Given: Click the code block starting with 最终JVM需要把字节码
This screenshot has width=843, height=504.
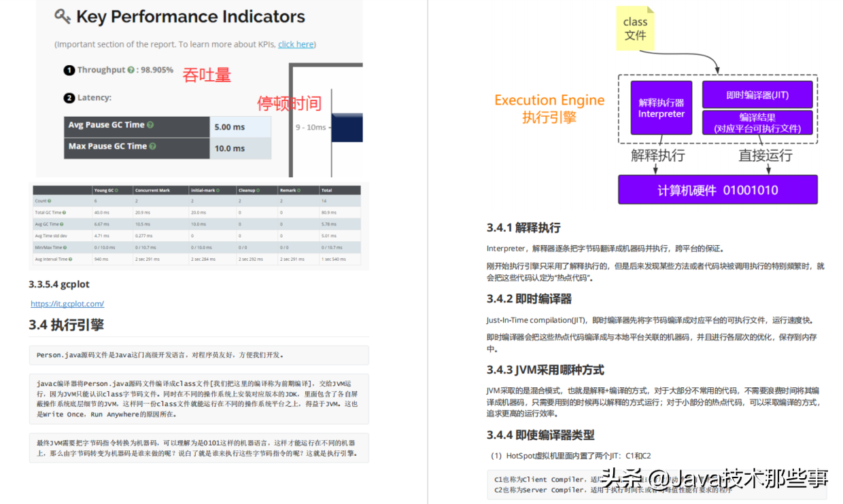Looking at the screenshot, I should [x=199, y=448].
